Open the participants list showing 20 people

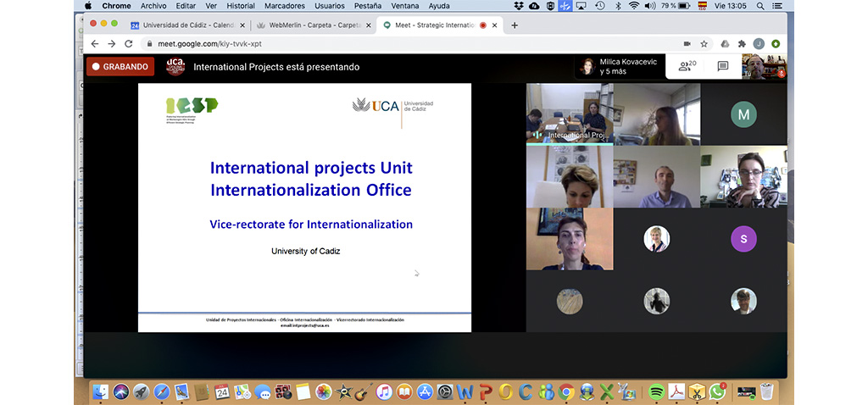[687, 66]
